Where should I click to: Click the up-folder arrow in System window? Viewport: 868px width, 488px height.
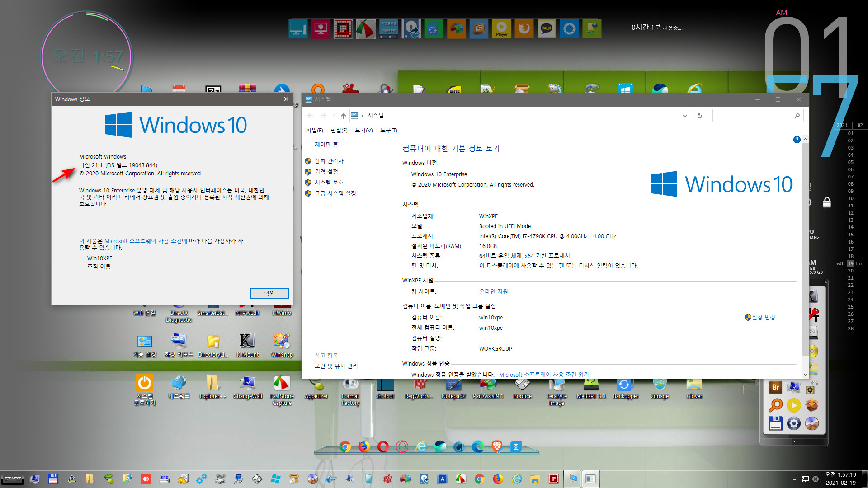pyautogui.click(x=344, y=116)
